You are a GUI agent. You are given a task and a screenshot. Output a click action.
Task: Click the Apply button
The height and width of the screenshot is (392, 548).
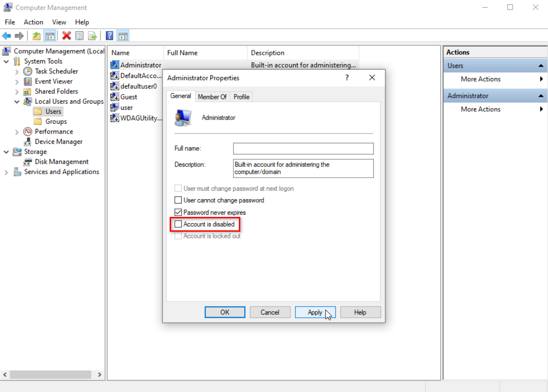pyautogui.click(x=315, y=313)
